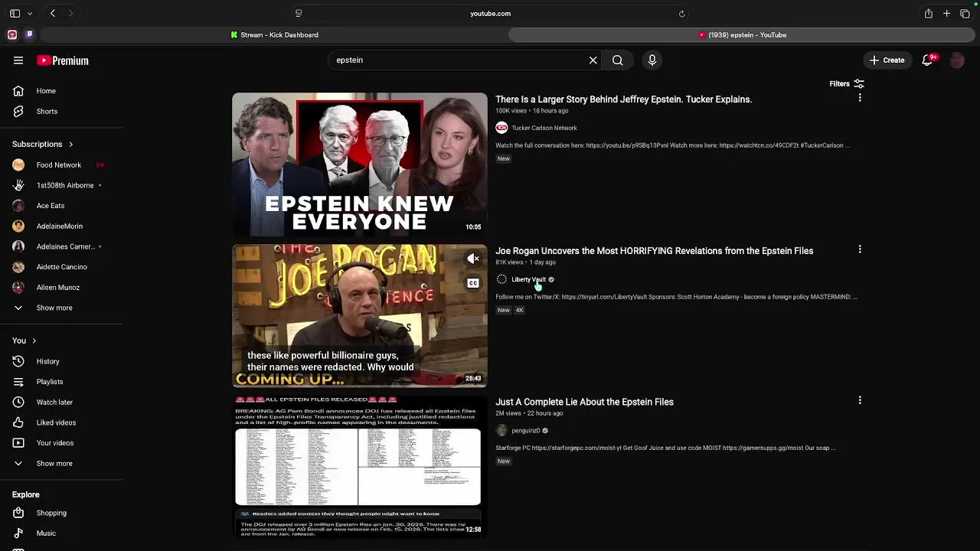Screen dimensions: 980x551
Task: Open more options for Tucker Carlson video
Action: (860, 98)
